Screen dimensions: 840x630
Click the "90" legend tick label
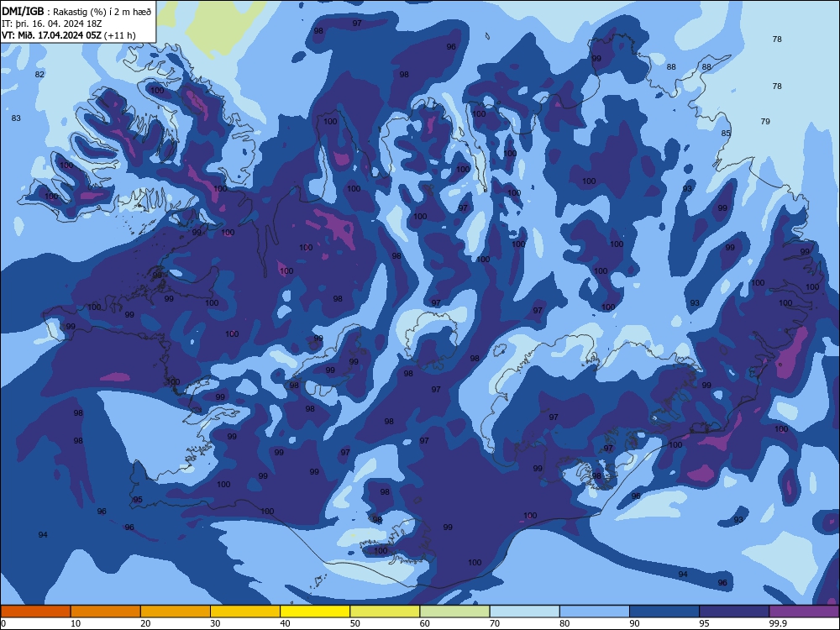(635, 623)
